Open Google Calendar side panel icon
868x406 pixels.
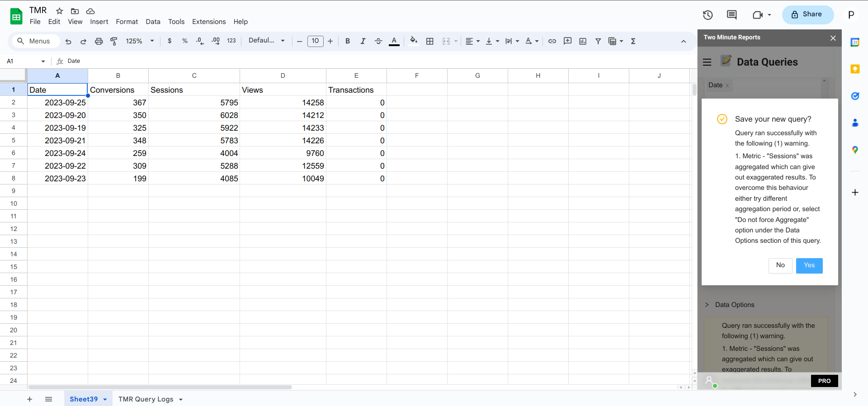[x=855, y=42]
